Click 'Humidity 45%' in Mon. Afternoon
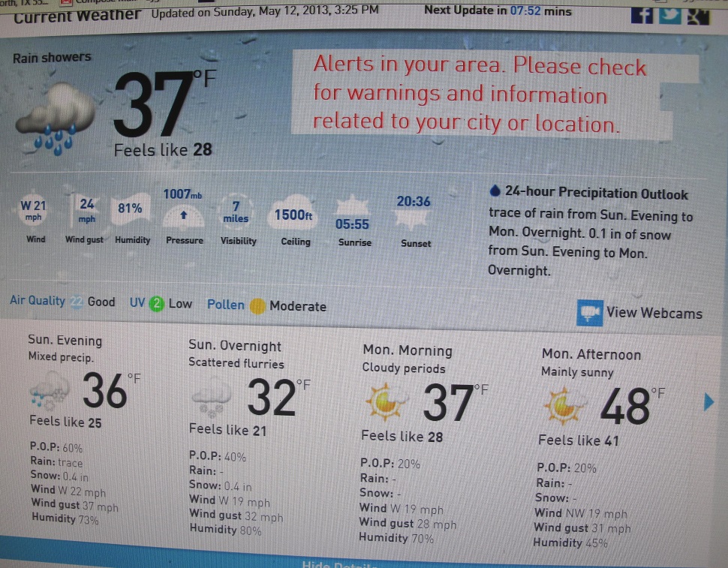The width and height of the screenshot is (728, 568). pyautogui.click(x=570, y=542)
